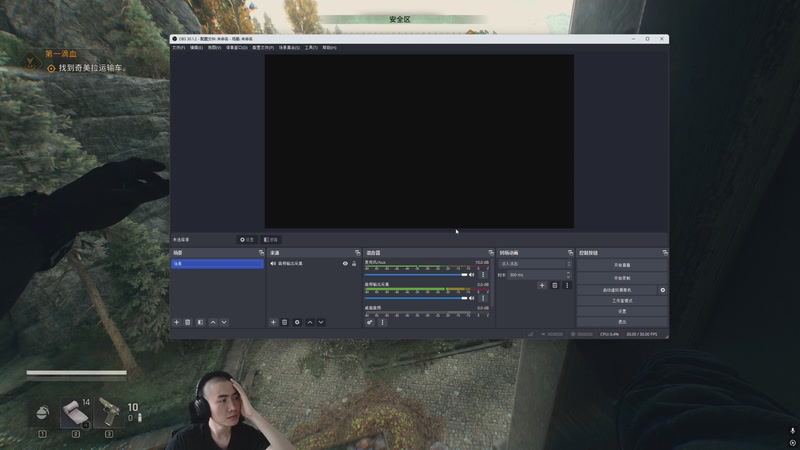The image size is (800, 450).
Task: Open virtual camera settings gear icon
Action: point(663,290)
